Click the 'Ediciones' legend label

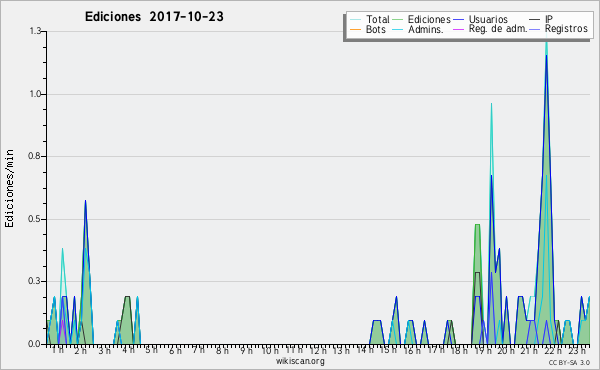[x=429, y=19]
